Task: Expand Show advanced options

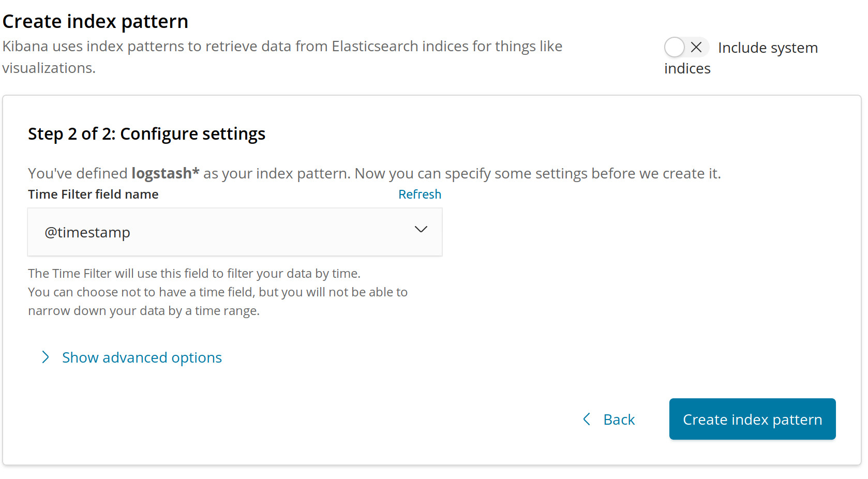Action: pyautogui.click(x=131, y=357)
